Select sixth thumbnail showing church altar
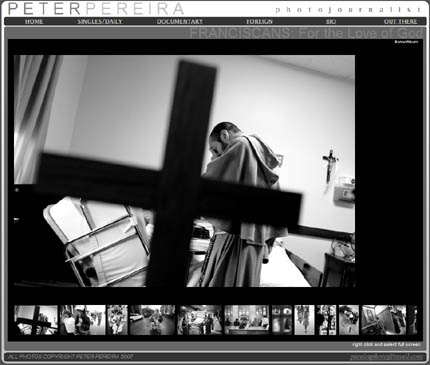Image resolution: width=430 pixels, height=365 pixels. [247, 320]
